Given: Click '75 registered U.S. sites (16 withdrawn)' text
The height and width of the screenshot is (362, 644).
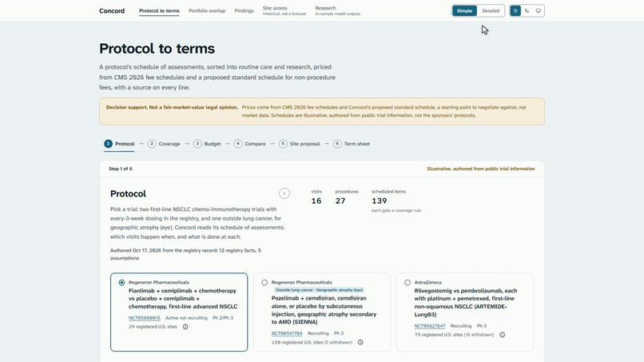Looking at the screenshot, I should [454, 335].
